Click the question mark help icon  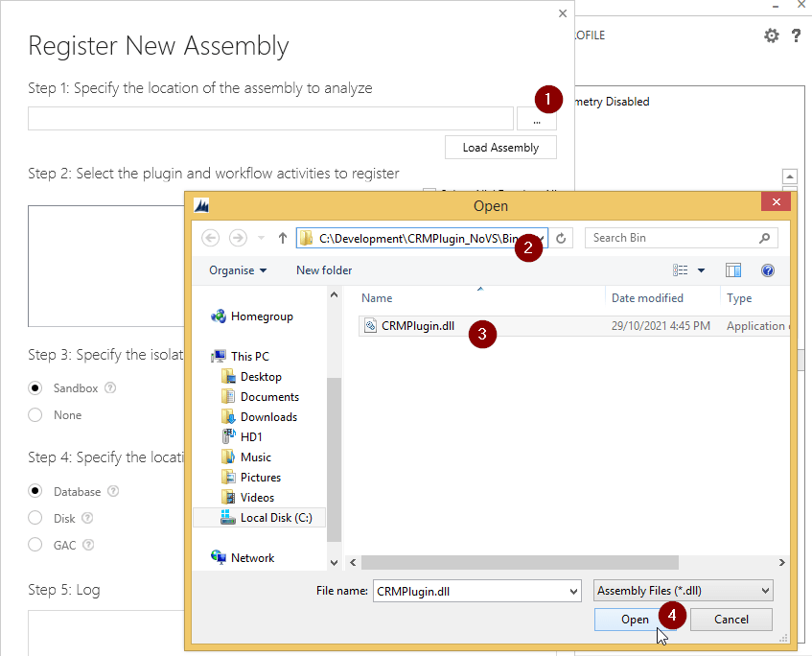[x=796, y=35]
